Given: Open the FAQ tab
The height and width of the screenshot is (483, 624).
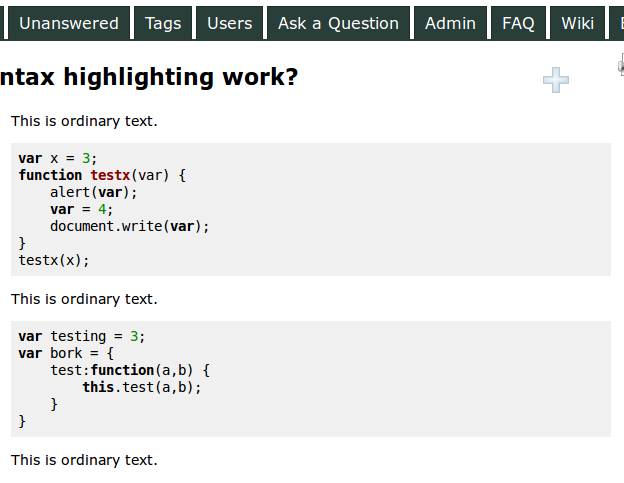Looking at the screenshot, I should point(518,23).
